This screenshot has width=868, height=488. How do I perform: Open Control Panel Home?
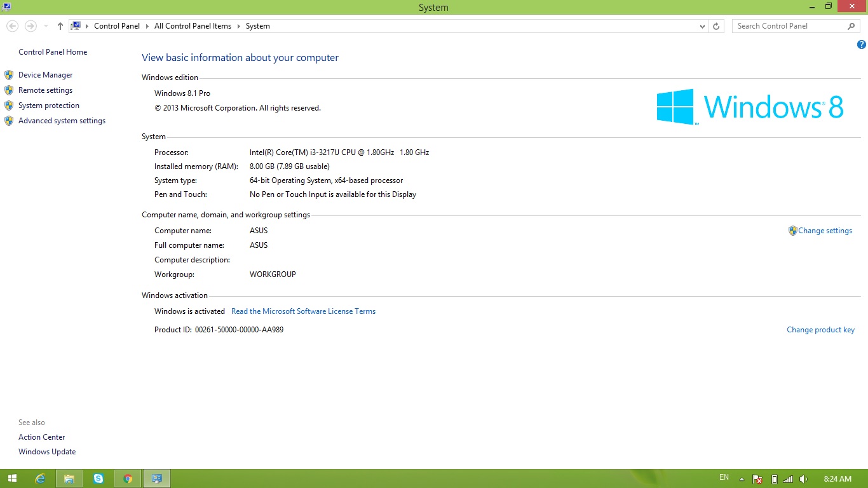pos(53,52)
